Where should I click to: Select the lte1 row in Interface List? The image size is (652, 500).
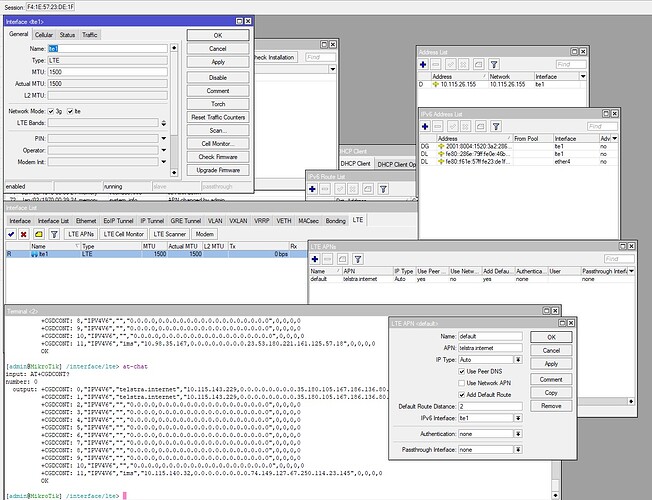tap(156, 254)
